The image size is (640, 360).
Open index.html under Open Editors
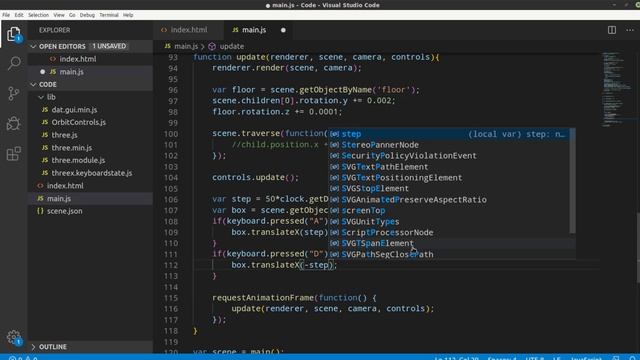(90, 59)
